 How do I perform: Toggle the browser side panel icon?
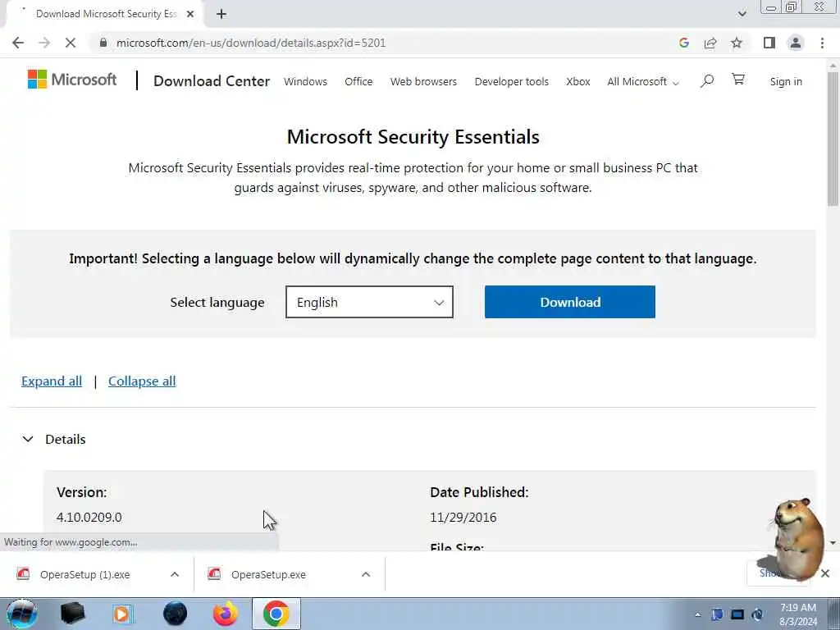click(769, 43)
